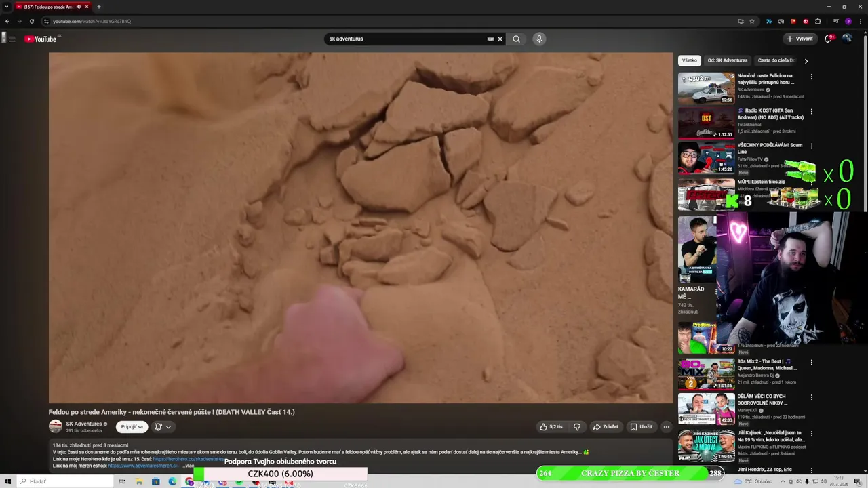Image resolution: width=868 pixels, height=488 pixels.
Task: Select the Od: SK Adventures chip
Action: (x=728, y=60)
